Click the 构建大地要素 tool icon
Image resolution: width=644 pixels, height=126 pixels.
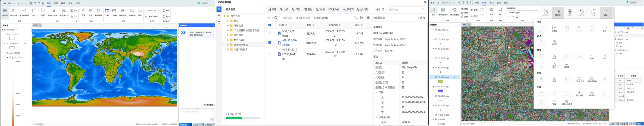click(567, 102)
